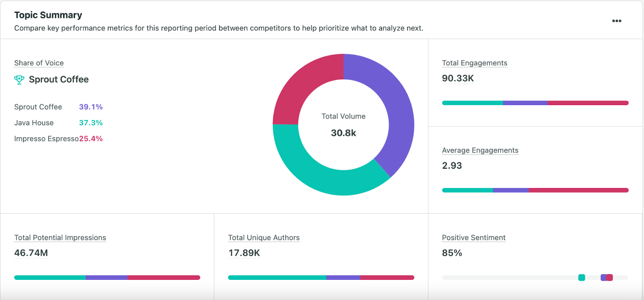The image size is (644, 300).
Task: Open the Share of Voice metric details
Action: click(39, 63)
